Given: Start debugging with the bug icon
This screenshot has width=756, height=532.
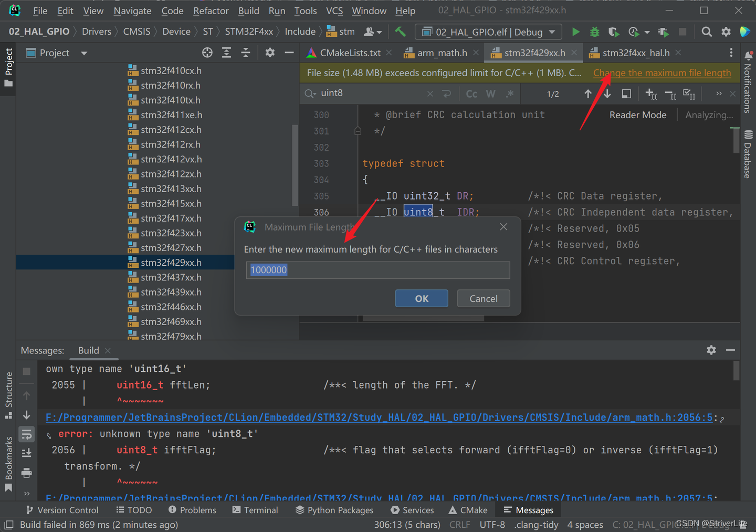Looking at the screenshot, I should coord(594,32).
